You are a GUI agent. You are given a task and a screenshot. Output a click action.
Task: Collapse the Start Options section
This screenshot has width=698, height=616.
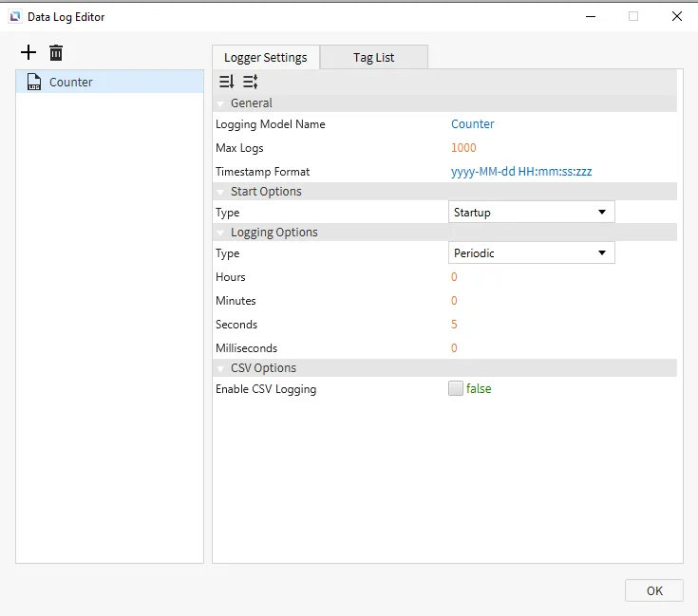pos(220,192)
